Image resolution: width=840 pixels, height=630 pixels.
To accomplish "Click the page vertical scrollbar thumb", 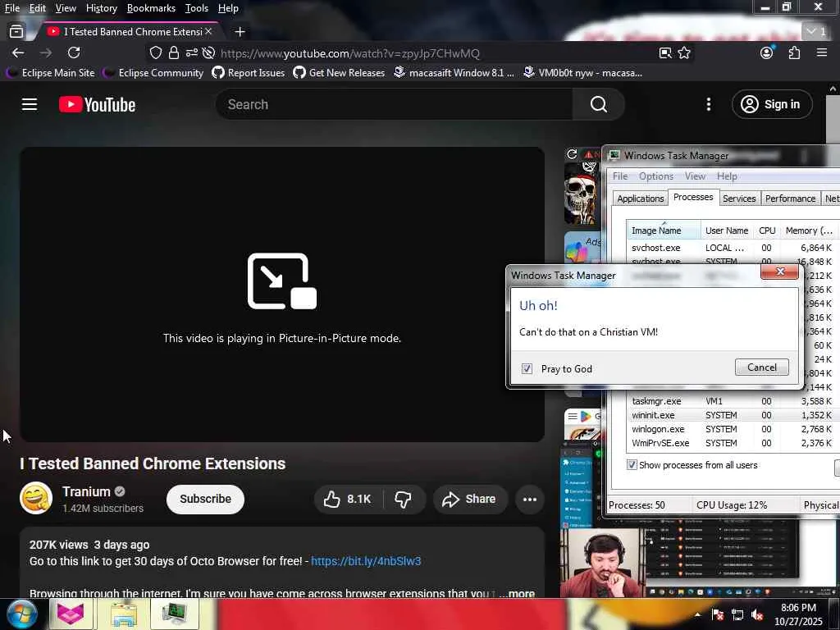I will tap(833, 119).
